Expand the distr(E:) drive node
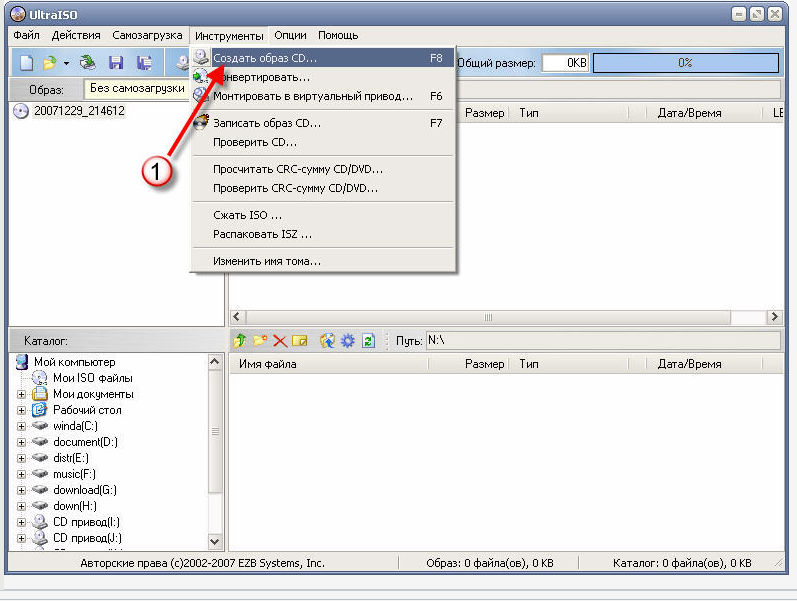 pyautogui.click(x=21, y=458)
